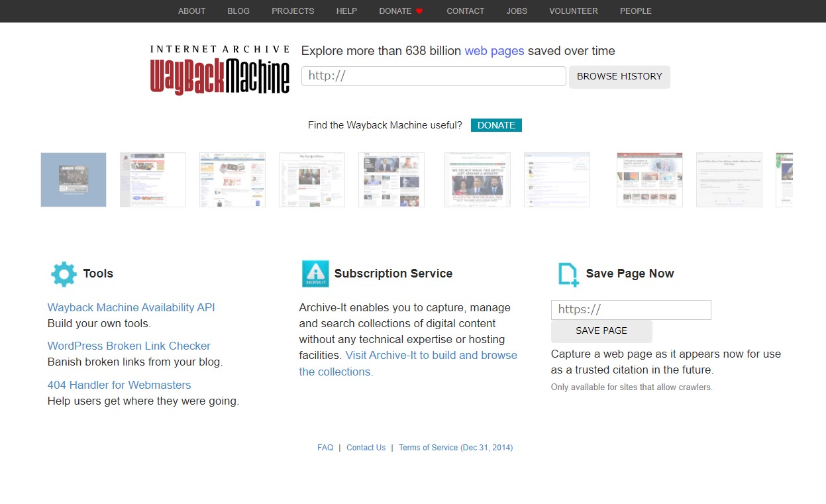
Task: Open the PEOPLE navigation item
Action: pos(636,11)
